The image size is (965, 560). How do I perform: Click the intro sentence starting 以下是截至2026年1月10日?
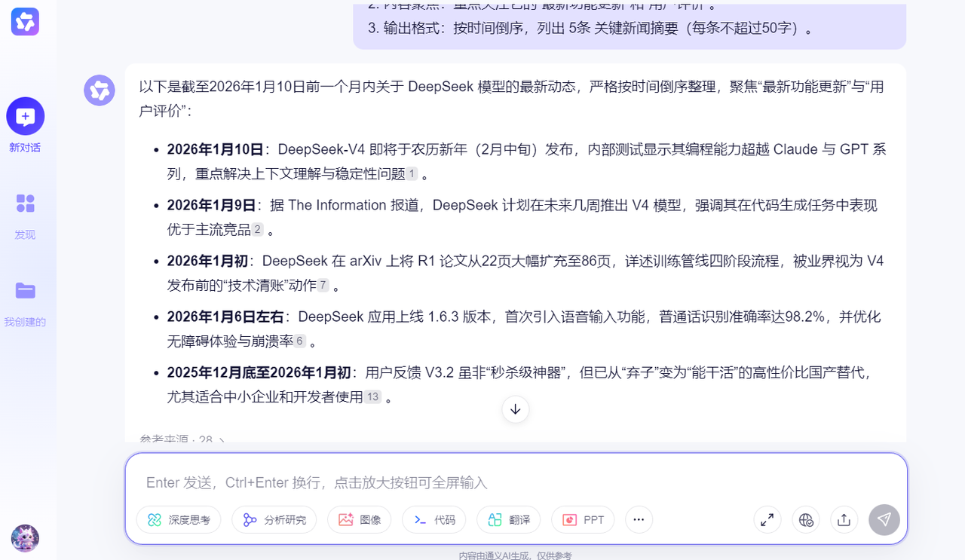click(x=511, y=98)
